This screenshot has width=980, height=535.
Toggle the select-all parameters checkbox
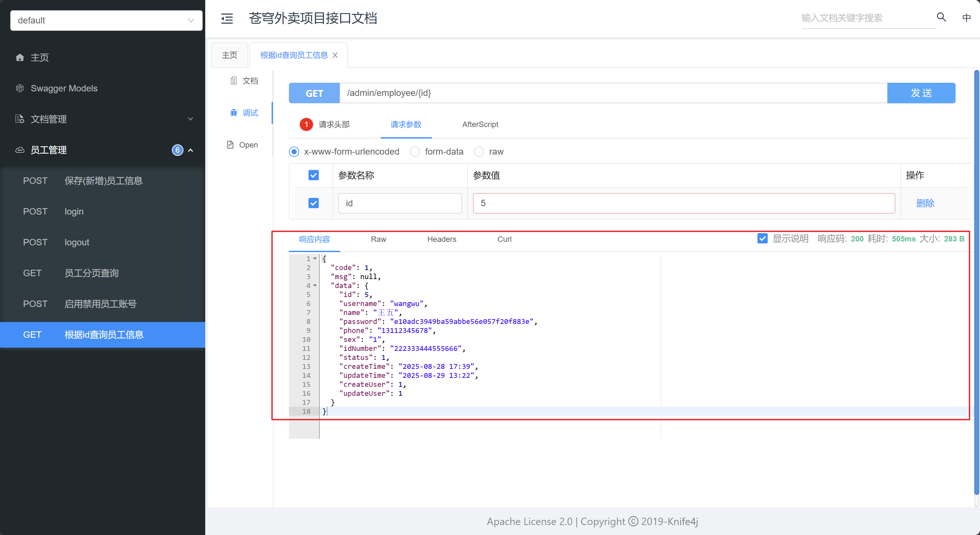tap(314, 175)
